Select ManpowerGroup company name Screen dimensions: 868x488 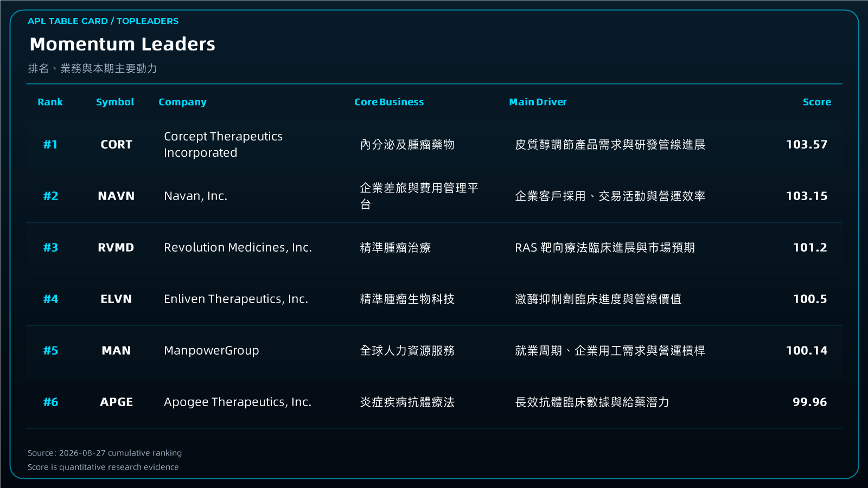pyautogui.click(x=212, y=350)
